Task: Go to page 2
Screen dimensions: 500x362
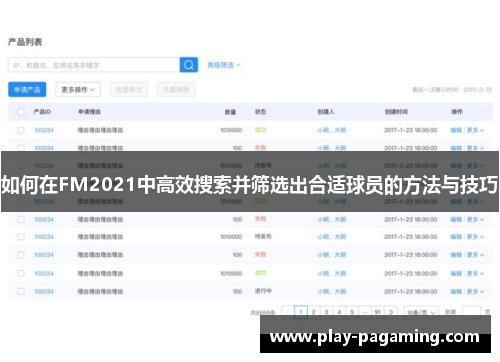Action: [313, 312]
